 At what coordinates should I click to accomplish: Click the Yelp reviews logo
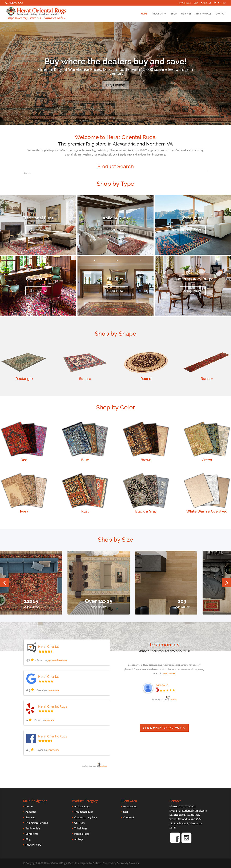(x=30, y=709)
